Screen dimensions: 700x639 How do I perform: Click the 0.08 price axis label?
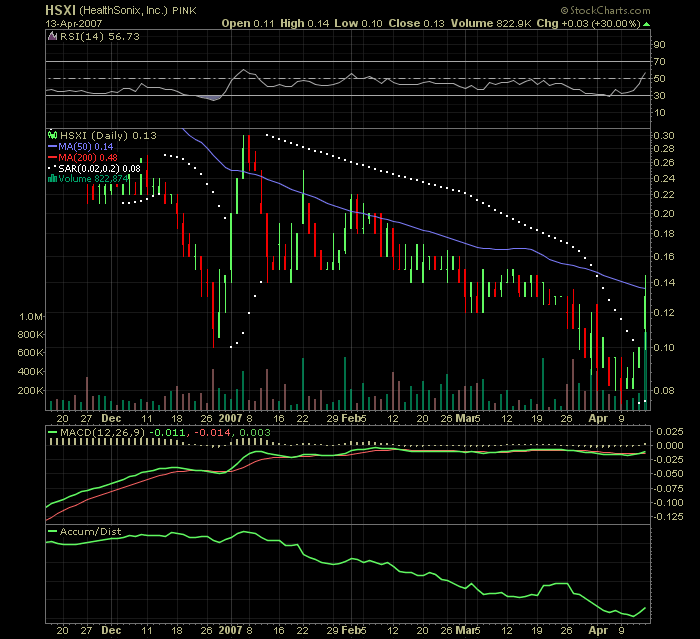664,391
